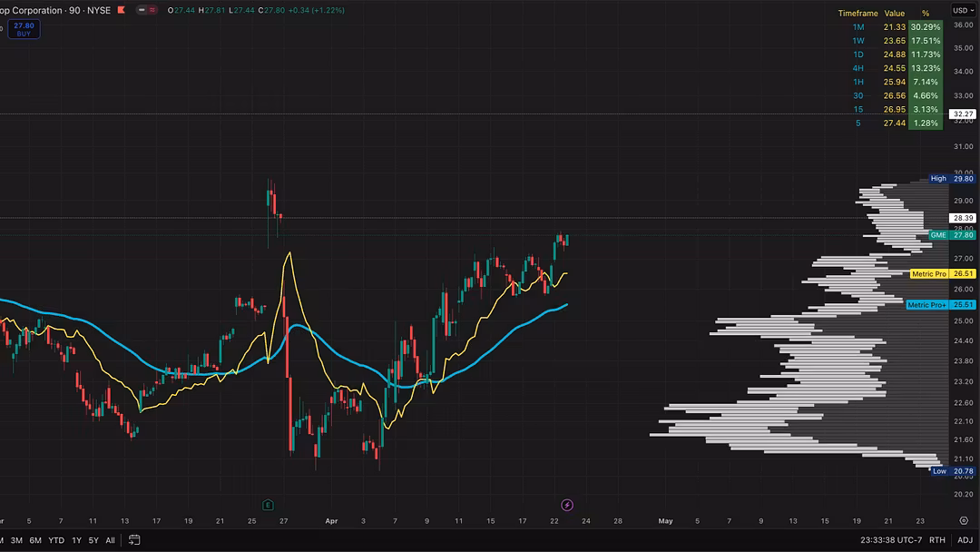Viewport: 980px width, 552px height.
Task: Click the red flag icon beside NYSE
Action: pyautogui.click(x=121, y=10)
